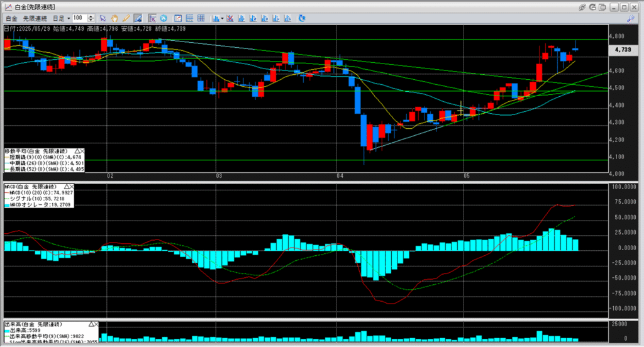The image size is (644, 347).
Task: Open the wrench settings icon
Action: (x=631, y=18)
